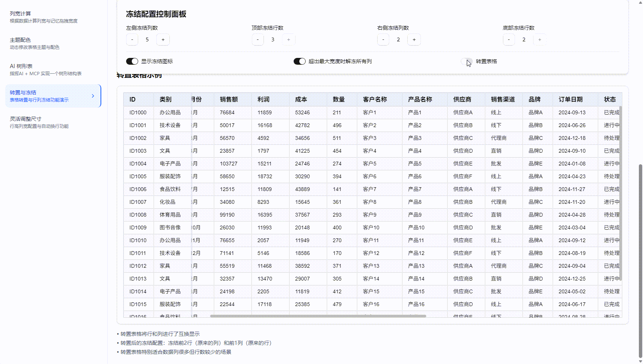Select the 转置与冻结 menu item
This screenshot has width=643, height=364.
[x=53, y=96]
